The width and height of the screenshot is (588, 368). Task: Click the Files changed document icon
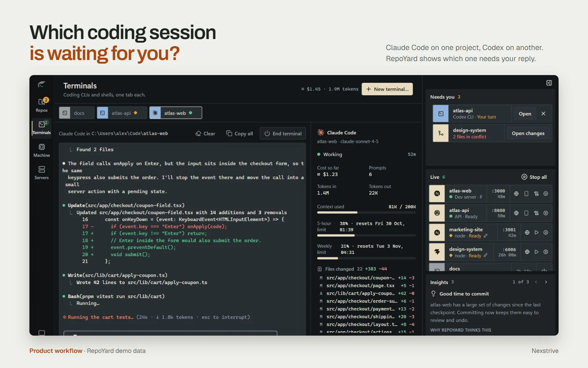point(320,269)
